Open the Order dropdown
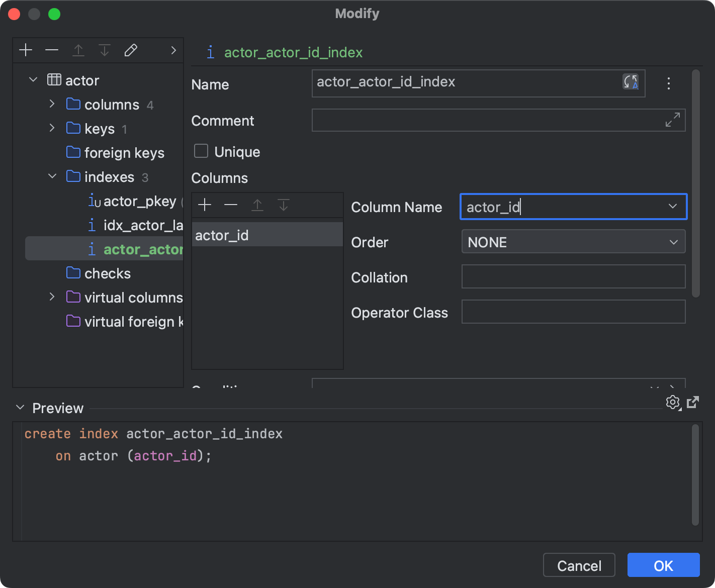 674,242
